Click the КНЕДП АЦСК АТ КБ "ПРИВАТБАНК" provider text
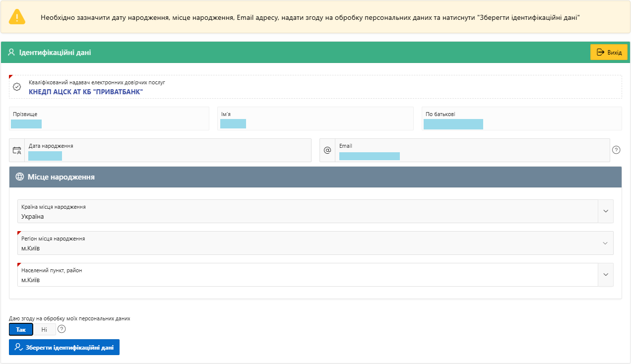This screenshot has height=364, width=631. [x=86, y=92]
